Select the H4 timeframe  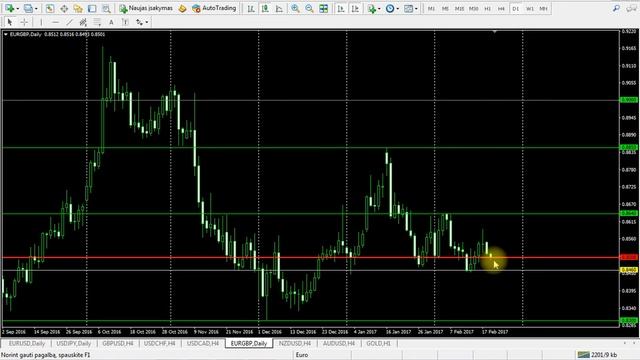coord(501,8)
